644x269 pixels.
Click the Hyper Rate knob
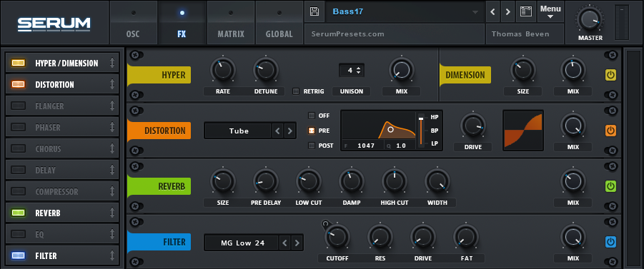click(222, 70)
